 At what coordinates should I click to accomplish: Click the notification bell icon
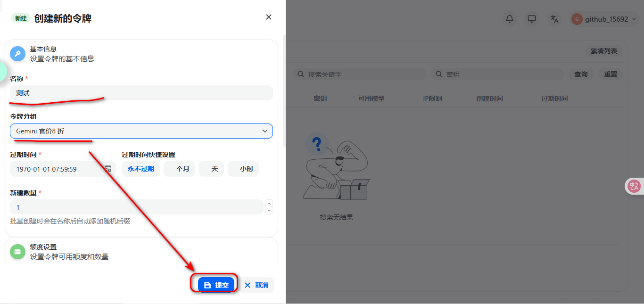click(510, 19)
